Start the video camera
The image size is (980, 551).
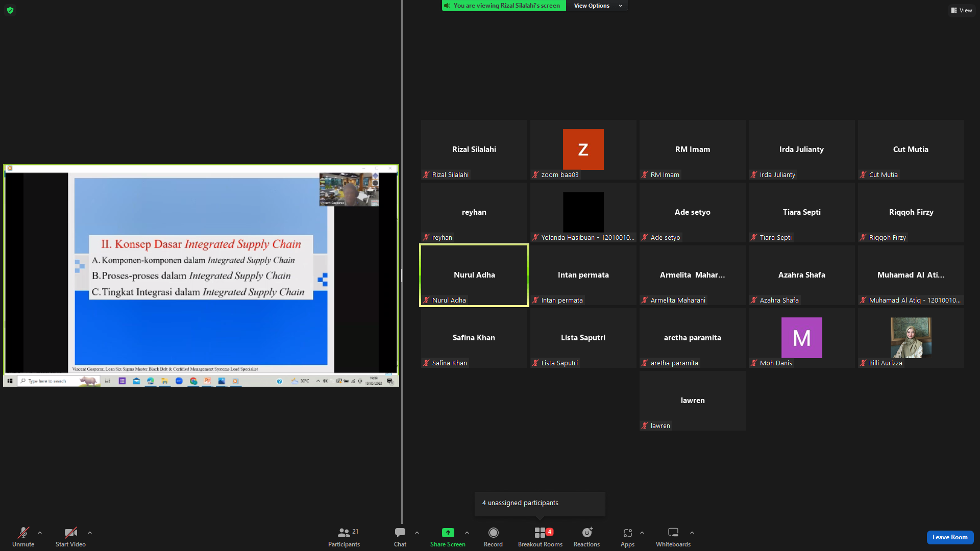70,537
